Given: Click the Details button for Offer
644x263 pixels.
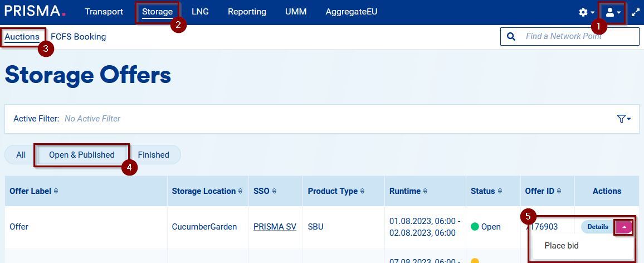Looking at the screenshot, I should coord(598,227).
